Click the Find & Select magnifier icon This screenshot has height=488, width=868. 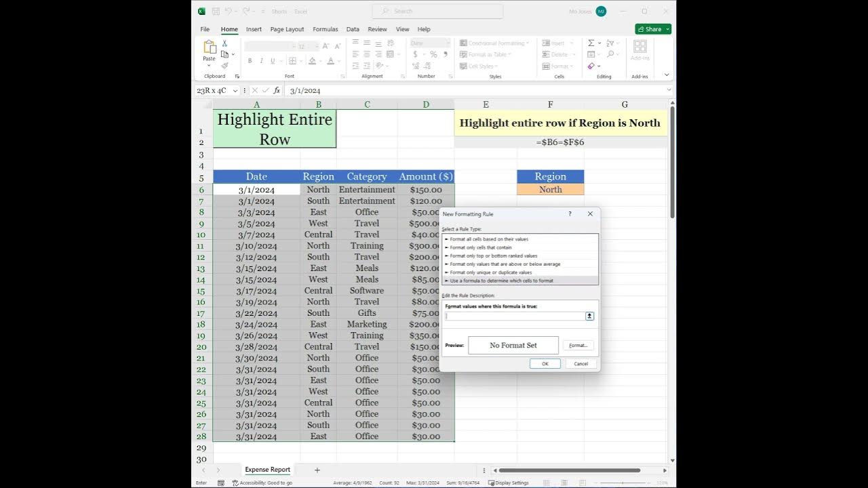[x=610, y=54]
